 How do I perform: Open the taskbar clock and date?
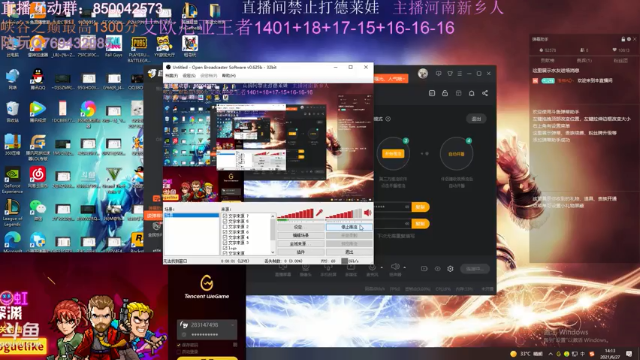click(x=610, y=353)
